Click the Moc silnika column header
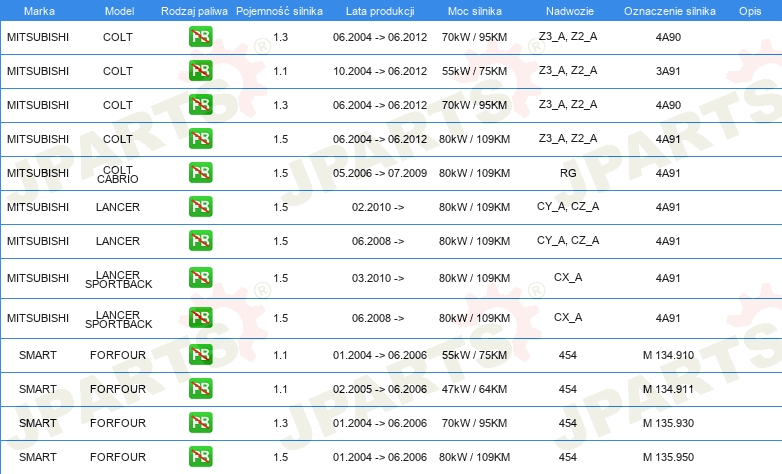This screenshot has height=474, width=782. 474,11
